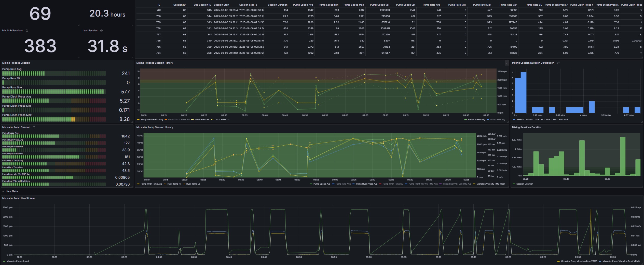Image resolution: width=644 pixels, height=265 pixels.
Task: Click the Mixwater Pump Session info icon
Action: click(x=34, y=127)
